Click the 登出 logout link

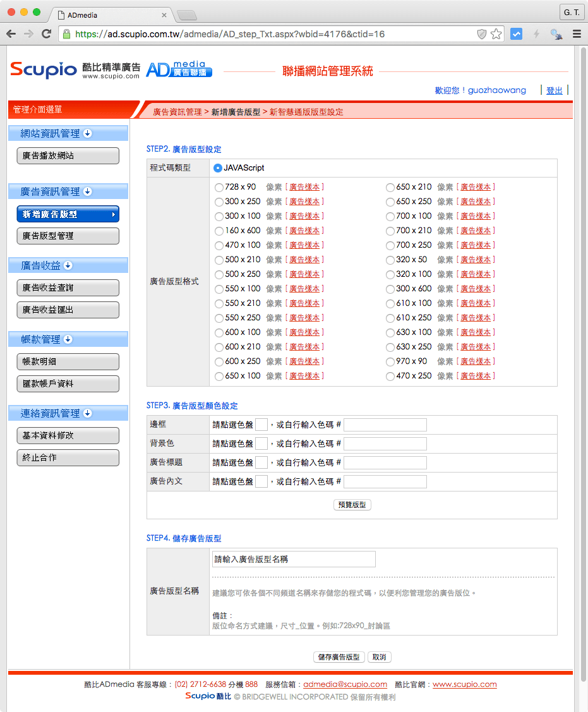coord(554,90)
